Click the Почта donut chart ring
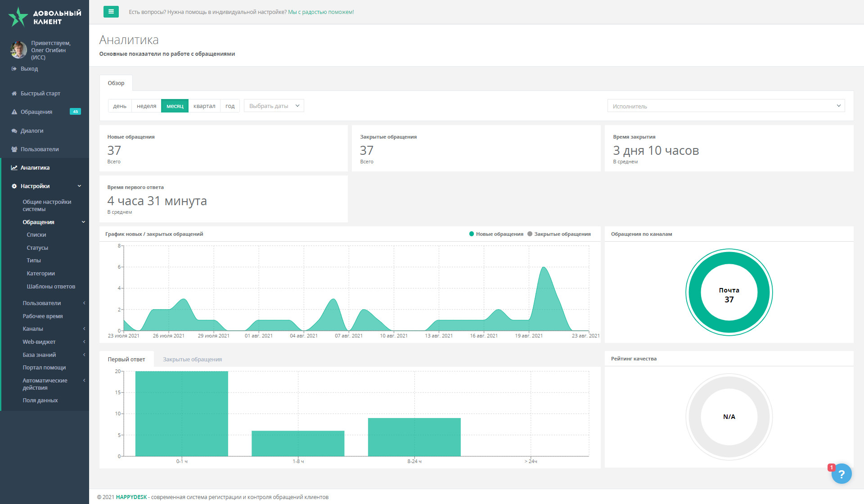 pos(695,292)
